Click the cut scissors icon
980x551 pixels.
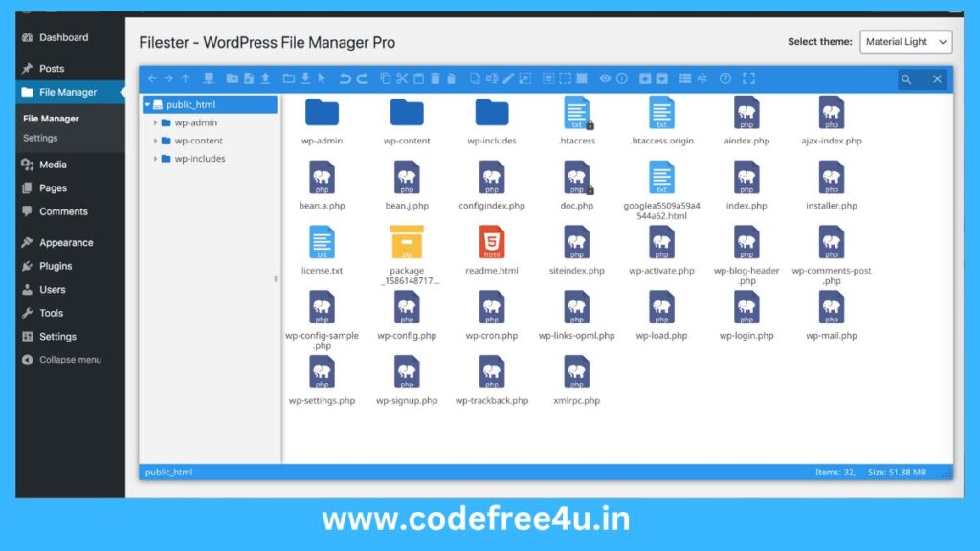(x=402, y=78)
